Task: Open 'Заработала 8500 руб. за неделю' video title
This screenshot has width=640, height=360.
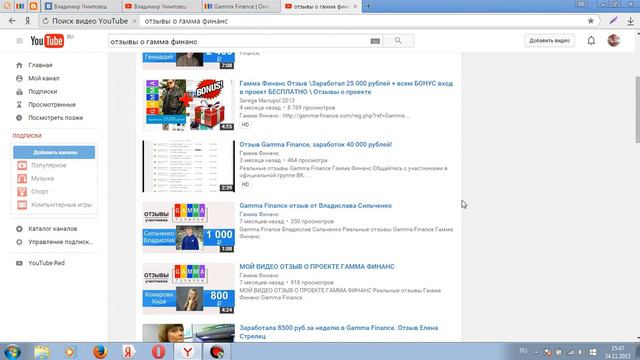Action: pos(339,332)
